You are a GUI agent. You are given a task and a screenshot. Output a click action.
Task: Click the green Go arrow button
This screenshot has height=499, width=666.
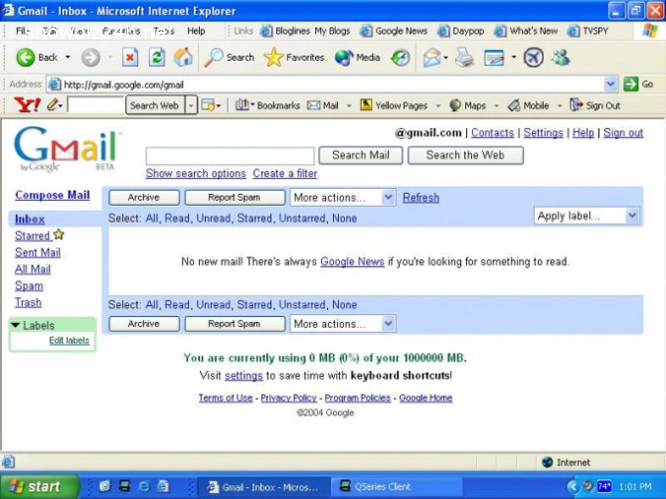pos(631,84)
